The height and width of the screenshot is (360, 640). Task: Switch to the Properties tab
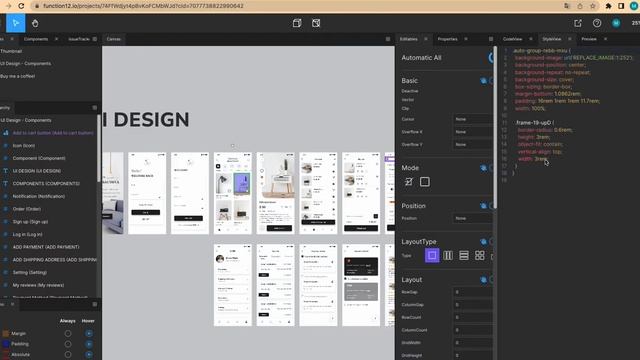click(447, 39)
